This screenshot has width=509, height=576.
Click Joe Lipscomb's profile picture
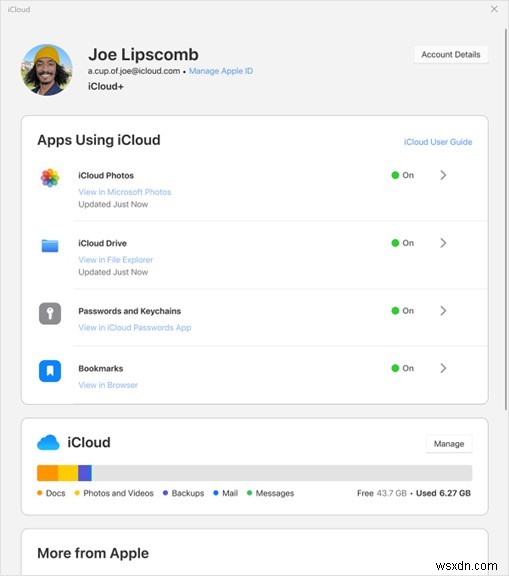pos(47,70)
